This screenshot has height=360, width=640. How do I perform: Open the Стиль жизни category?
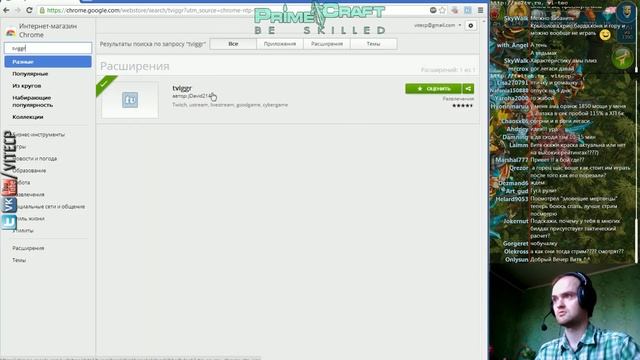pyautogui.click(x=28, y=218)
